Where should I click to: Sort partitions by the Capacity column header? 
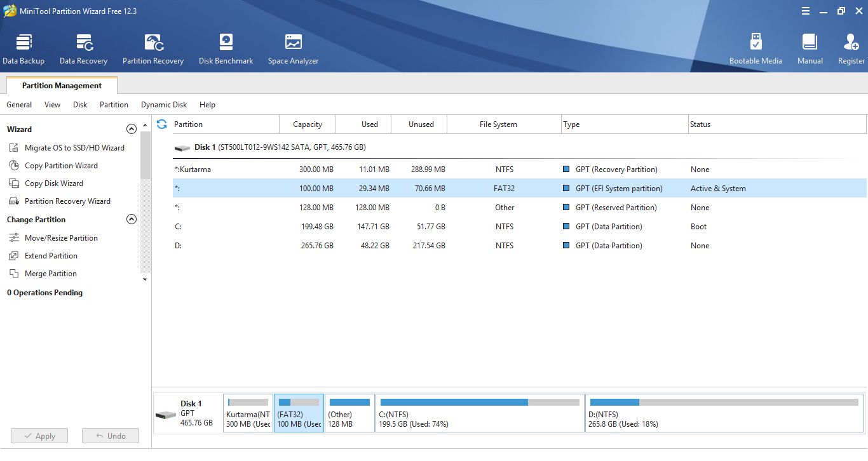click(x=307, y=124)
